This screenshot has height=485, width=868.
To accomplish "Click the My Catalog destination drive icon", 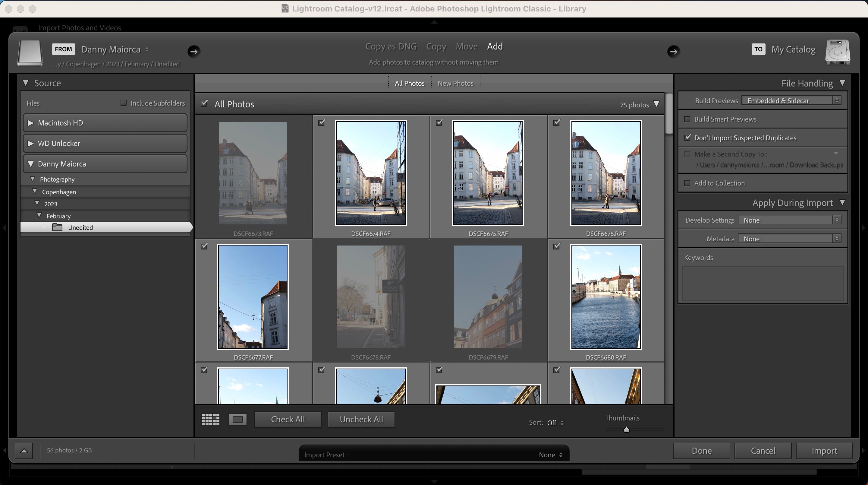I will pyautogui.click(x=838, y=52).
